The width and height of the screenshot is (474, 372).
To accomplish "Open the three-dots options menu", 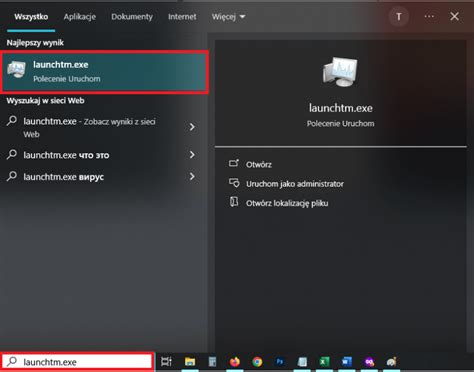I will (x=429, y=16).
